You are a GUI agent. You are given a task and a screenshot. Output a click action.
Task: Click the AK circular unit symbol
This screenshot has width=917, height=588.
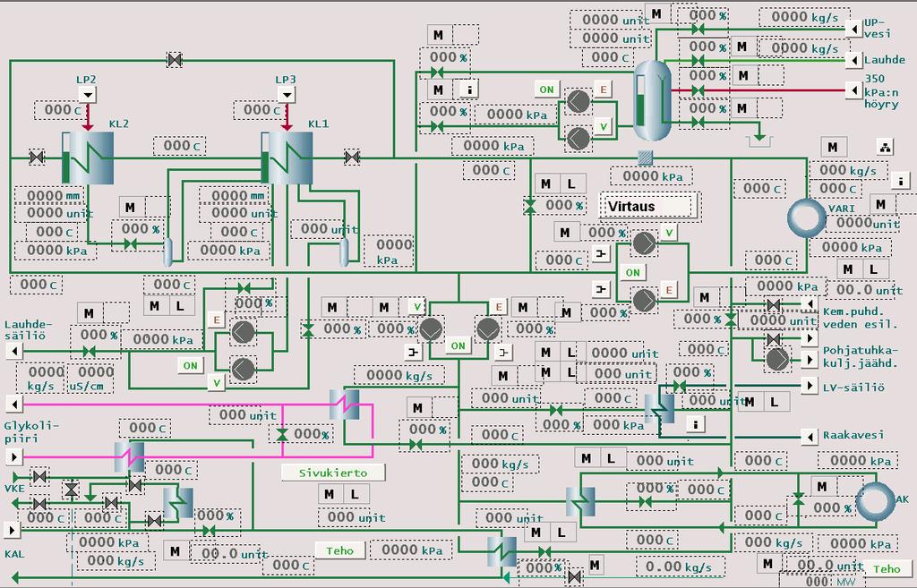tap(876, 501)
